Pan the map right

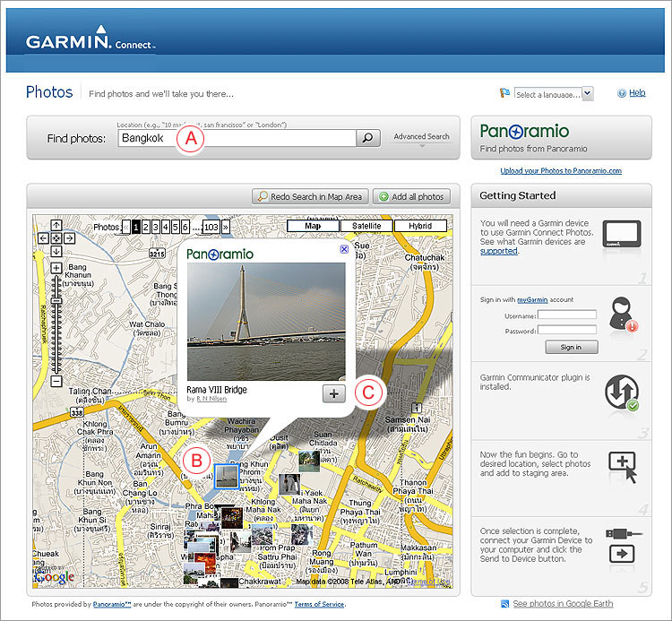click(69, 238)
